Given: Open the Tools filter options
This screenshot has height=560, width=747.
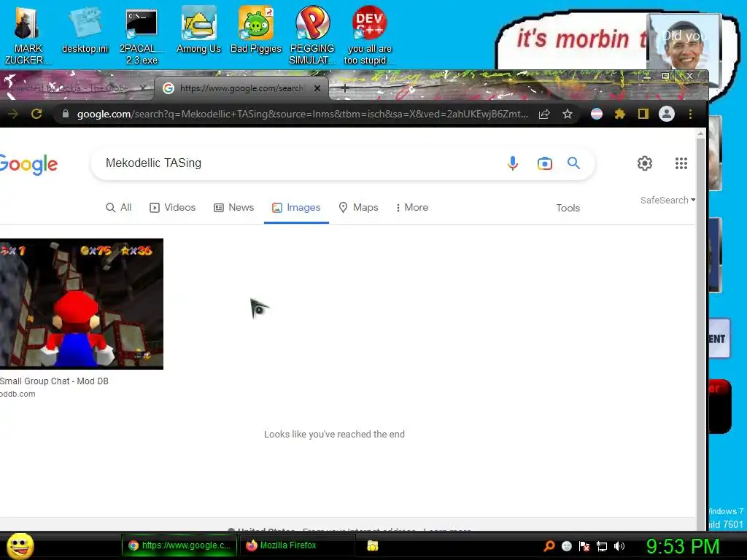Looking at the screenshot, I should pyautogui.click(x=568, y=208).
